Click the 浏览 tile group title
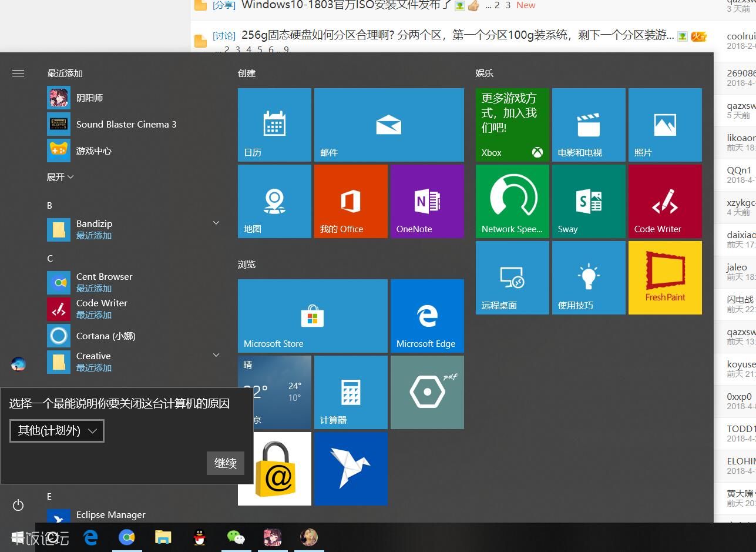Viewport: 756px width, 552px height. tap(247, 264)
